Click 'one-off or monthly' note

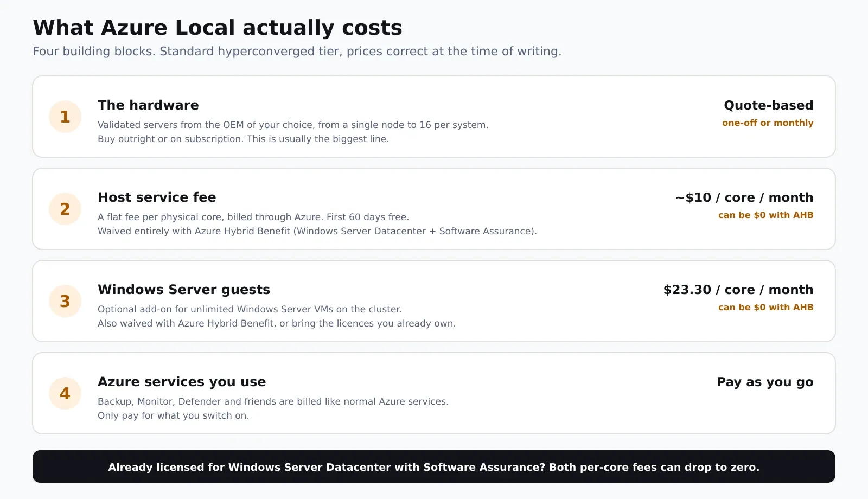768,123
